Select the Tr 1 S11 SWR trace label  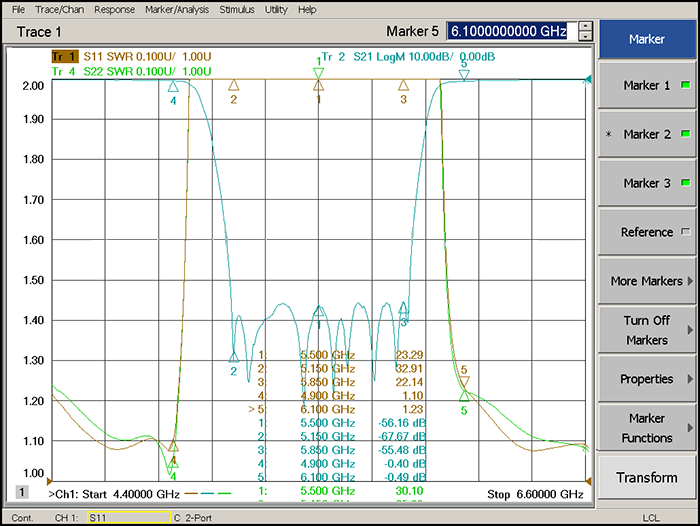tap(131, 57)
